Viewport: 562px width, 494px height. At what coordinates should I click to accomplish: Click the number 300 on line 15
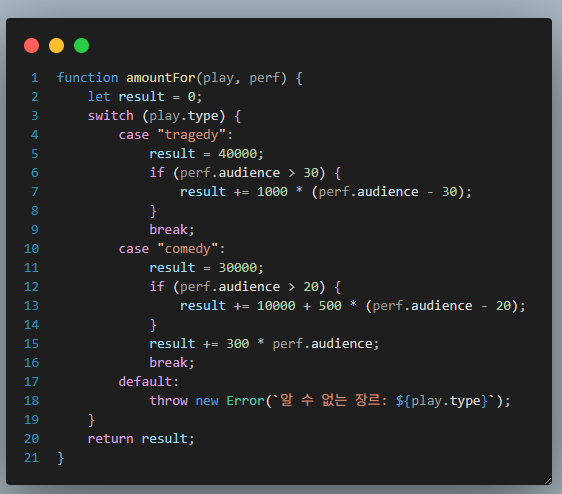click(238, 344)
